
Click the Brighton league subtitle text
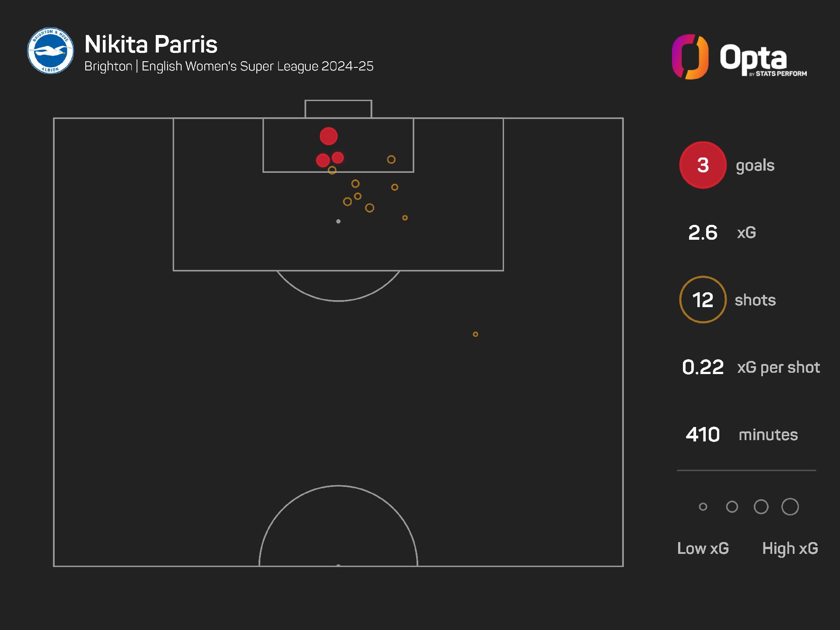click(229, 66)
